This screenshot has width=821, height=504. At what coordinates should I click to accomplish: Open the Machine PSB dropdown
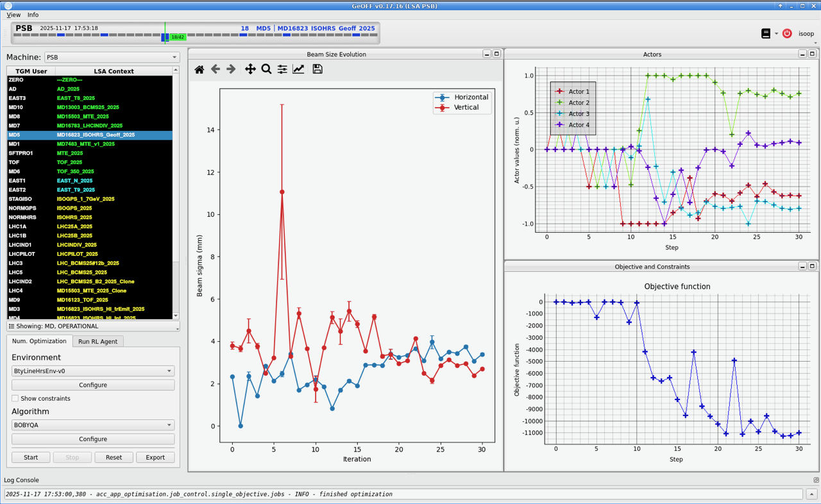(x=112, y=57)
